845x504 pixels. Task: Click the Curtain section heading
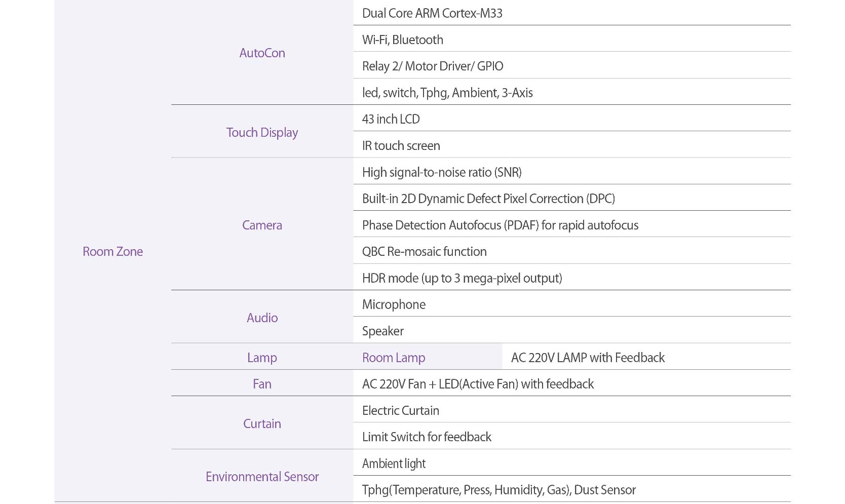(x=262, y=424)
